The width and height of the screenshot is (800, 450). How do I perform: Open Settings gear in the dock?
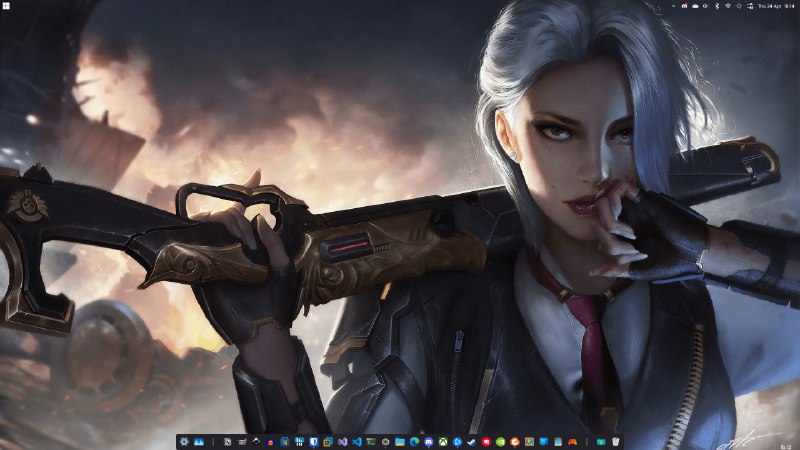[184, 442]
